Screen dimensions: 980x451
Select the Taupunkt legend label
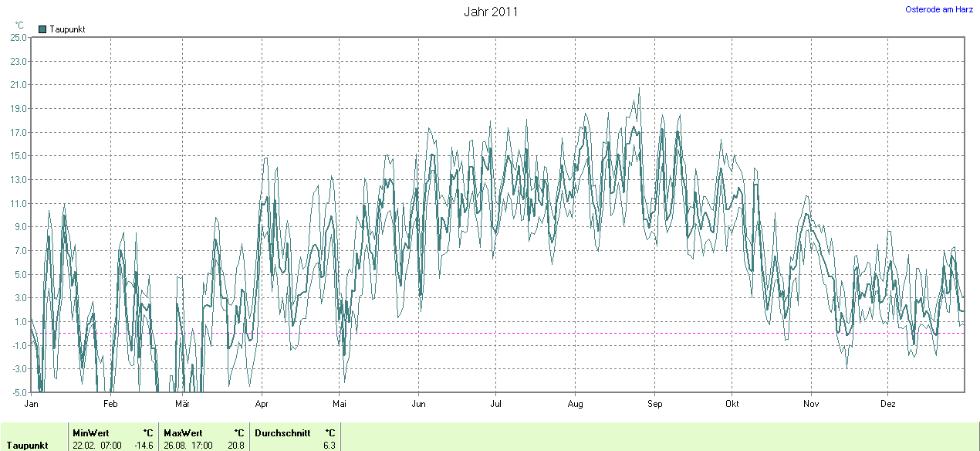point(67,29)
